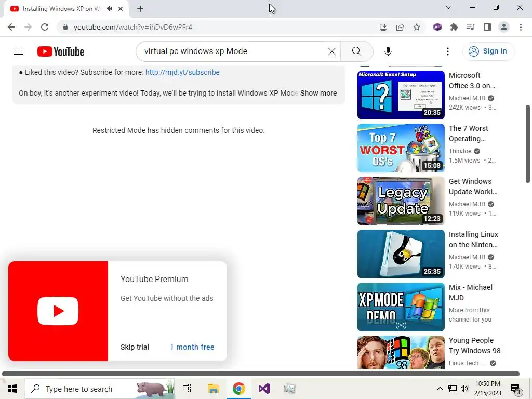Open the Linus Tech channel name
The height and width of the screenshot is (399, 532).
coord(466,363)
